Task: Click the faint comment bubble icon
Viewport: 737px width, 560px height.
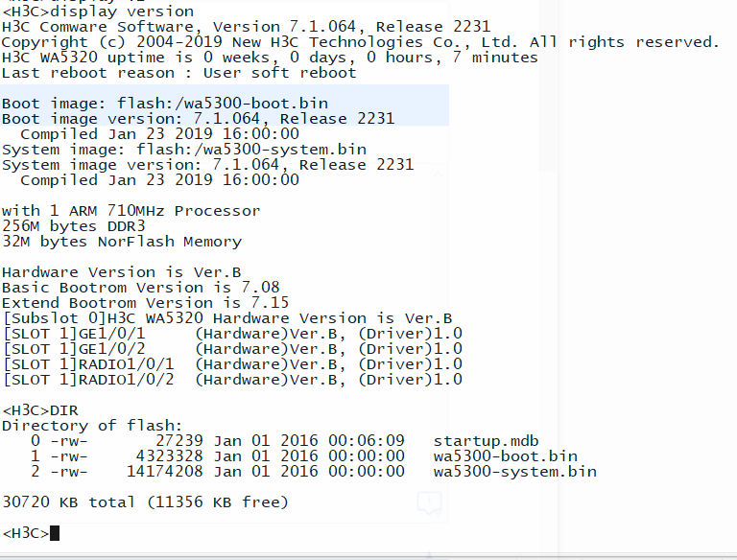Action: (x=429, y=502)
